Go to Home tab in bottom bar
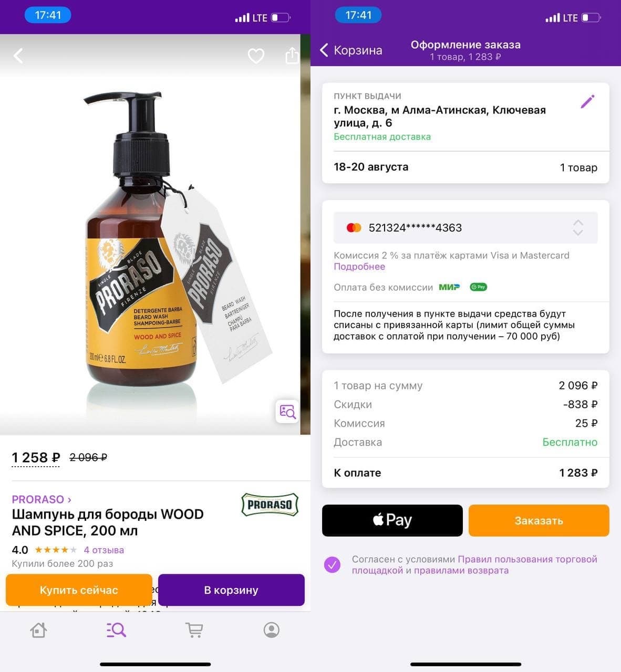The width and height of the screenshot is (621, 672). (x=38, y=630)
